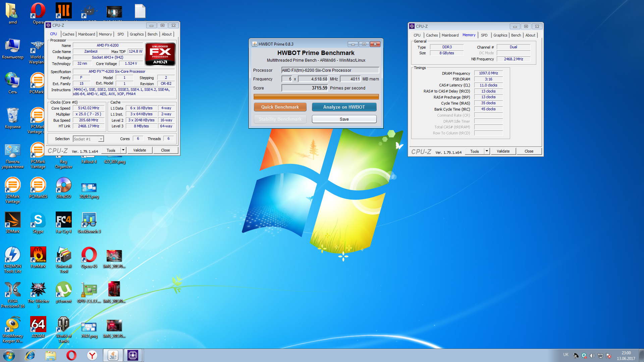This screenshot has height=362, width=644.
Task: Launch EVGA PrecisionX 16 shortcut
Action: 12,295
